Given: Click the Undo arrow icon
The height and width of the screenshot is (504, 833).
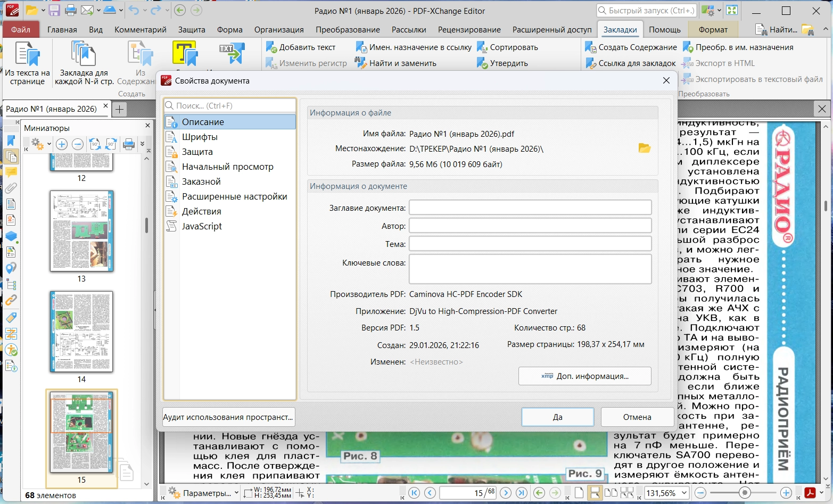Looking at the screenshot, I should (133, 10).
